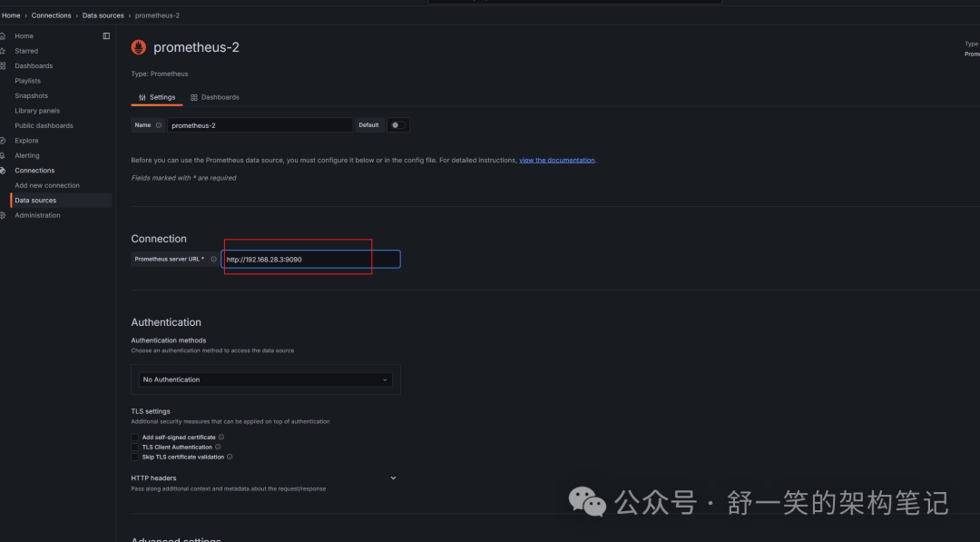Click info icon for Add self-signed certificate

[221, 437]
